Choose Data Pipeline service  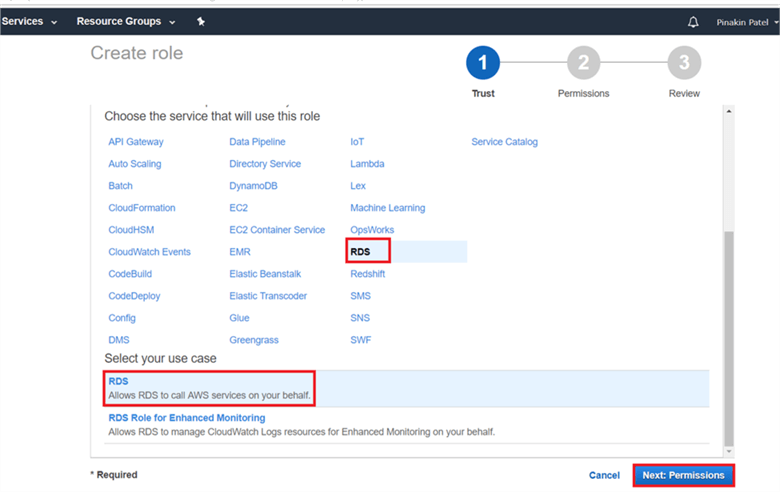coord(257,142)
